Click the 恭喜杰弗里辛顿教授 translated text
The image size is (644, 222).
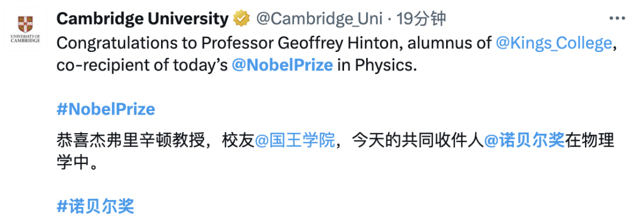(130, 141)
